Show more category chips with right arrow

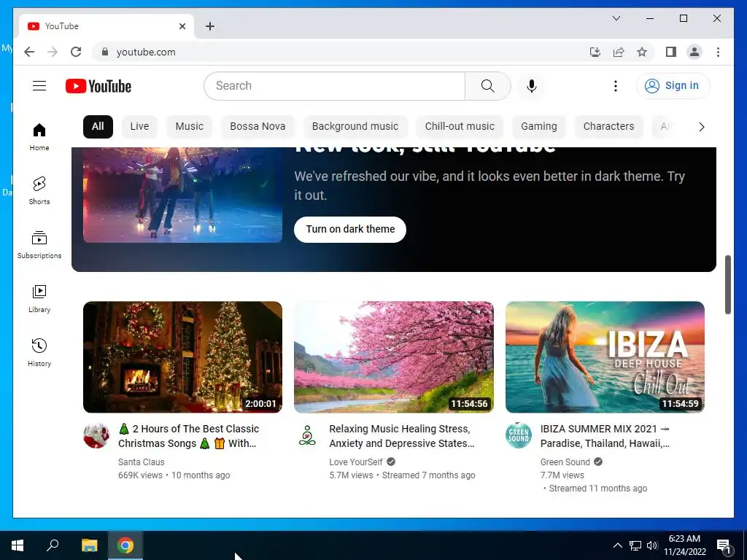(701, 127)
